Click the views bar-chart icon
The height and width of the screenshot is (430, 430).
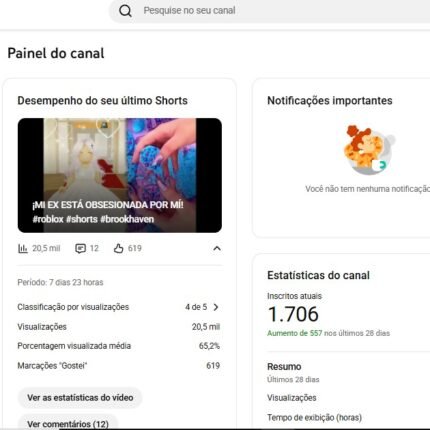[23, 248]
